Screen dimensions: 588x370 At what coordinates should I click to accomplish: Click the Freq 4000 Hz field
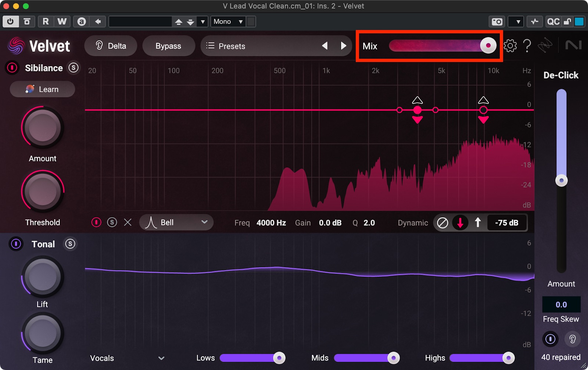[271, 223]
